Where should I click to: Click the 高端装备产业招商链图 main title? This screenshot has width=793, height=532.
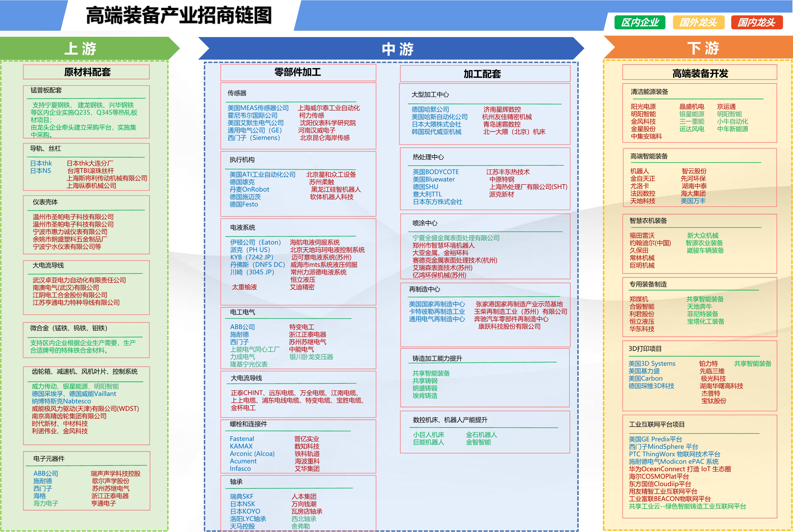click(179, 16)
